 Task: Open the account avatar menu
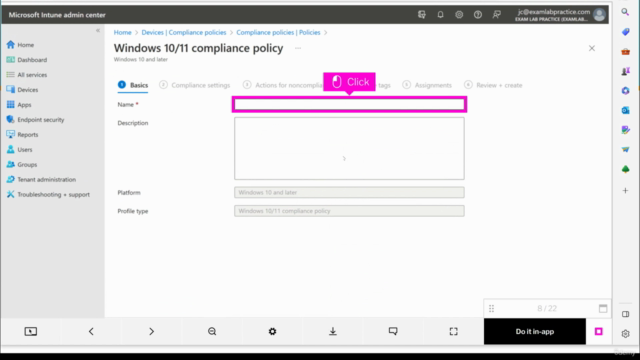point(599,15)
